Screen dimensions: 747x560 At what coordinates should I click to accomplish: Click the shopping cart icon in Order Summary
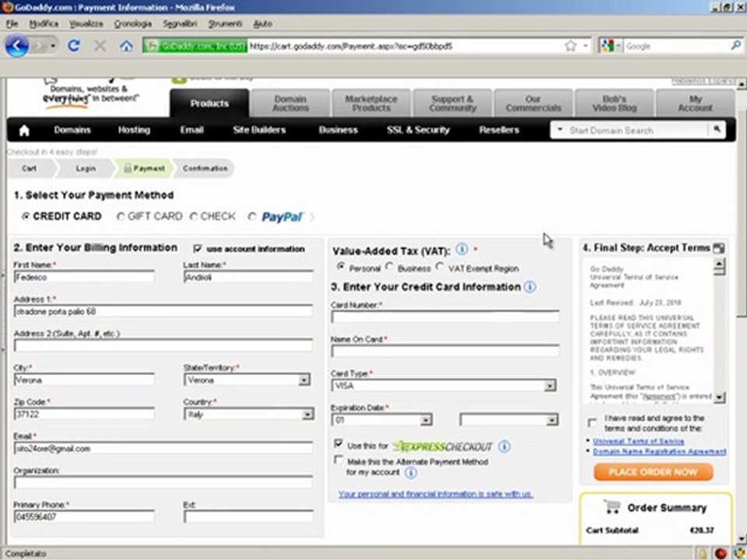[612, 506]
